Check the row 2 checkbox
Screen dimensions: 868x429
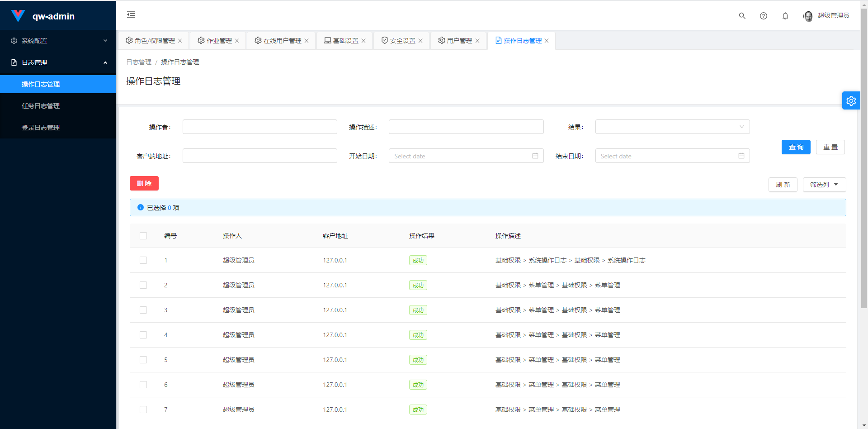[x=143, y=285]
